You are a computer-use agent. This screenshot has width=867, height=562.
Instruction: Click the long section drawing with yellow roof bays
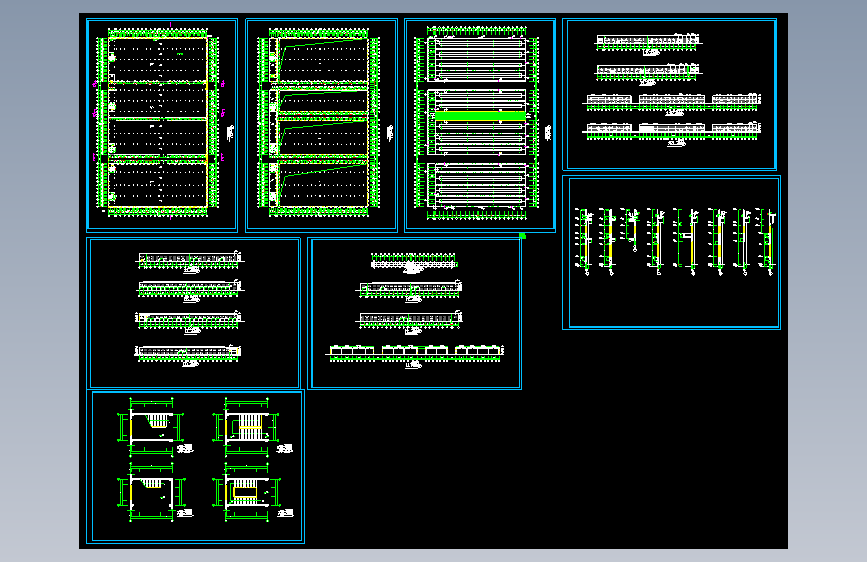(x=415, y=354)
